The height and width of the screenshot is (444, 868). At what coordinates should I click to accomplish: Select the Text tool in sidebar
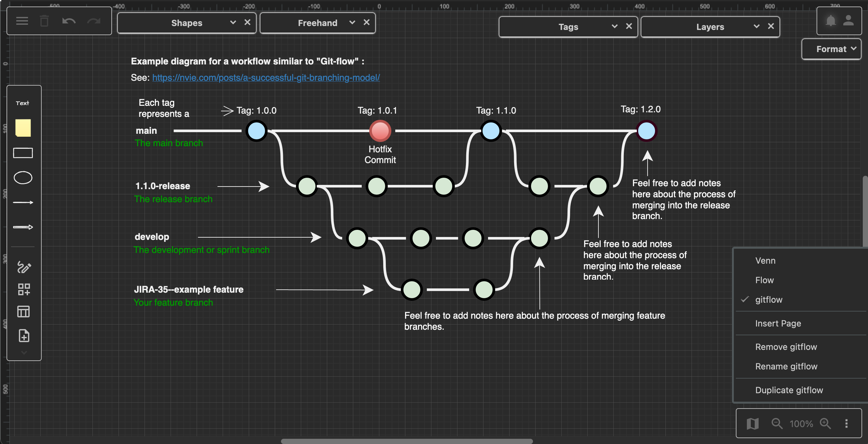(x=23, y=103)
